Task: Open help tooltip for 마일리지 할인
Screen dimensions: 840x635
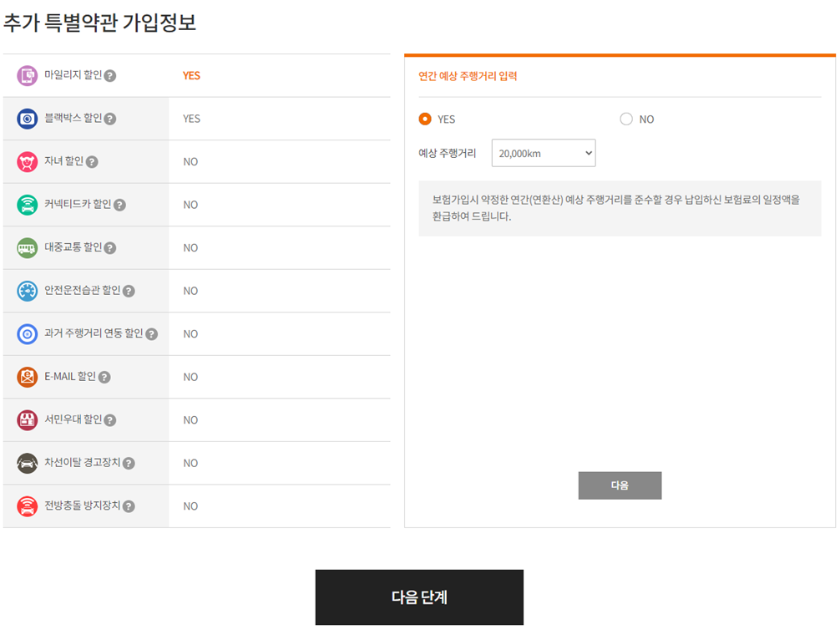Action: (110, 76)
